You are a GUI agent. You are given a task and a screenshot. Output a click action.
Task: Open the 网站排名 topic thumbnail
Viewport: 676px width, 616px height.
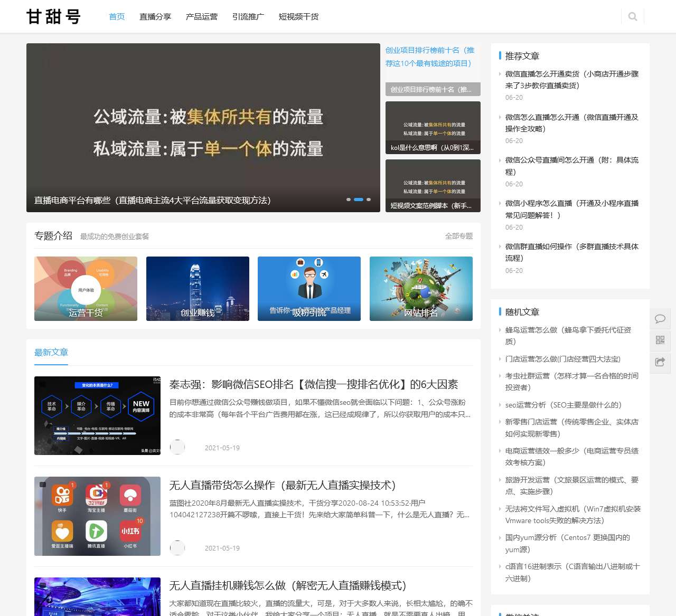(x=421, y=289)
